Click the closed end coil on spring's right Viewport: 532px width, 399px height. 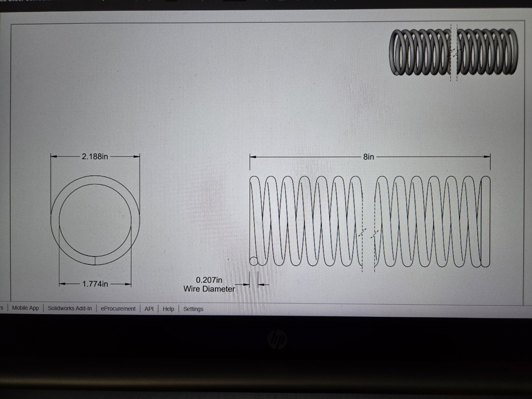point(485,221)
